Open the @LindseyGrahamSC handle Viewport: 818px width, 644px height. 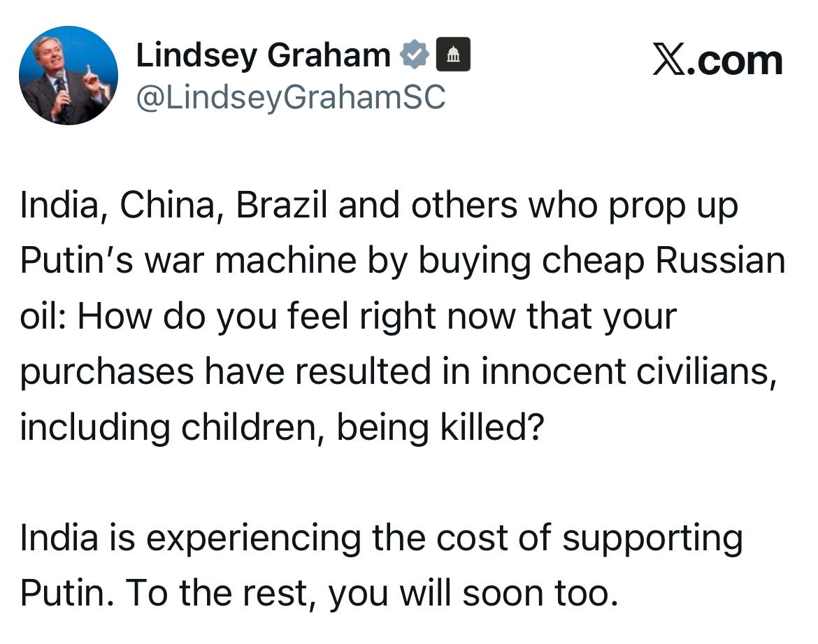(x=291, y=97)
